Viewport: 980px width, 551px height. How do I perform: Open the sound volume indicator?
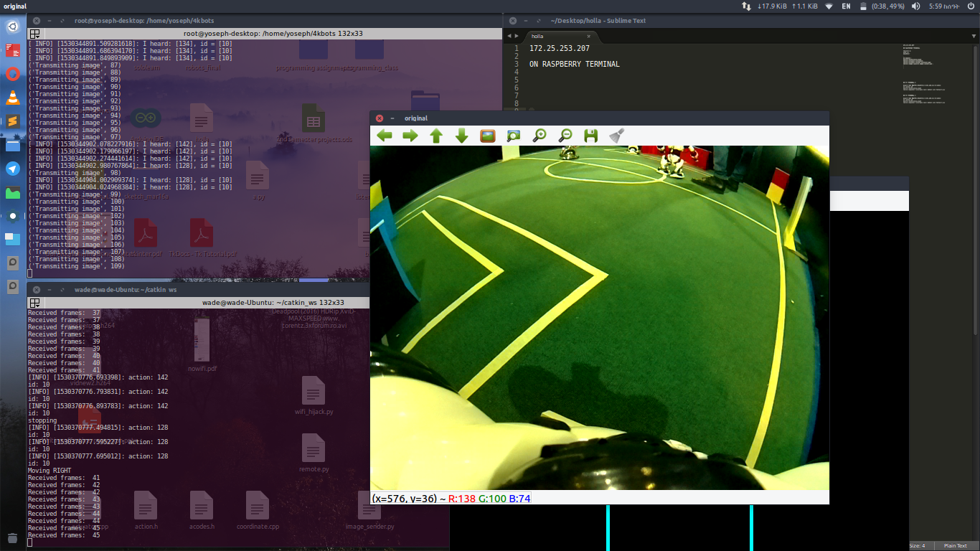click(x=915, y=6)
